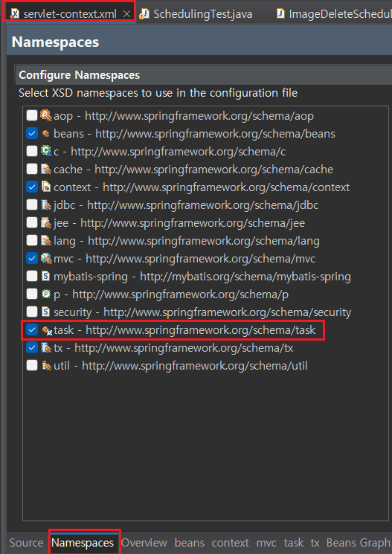The width and height of the screenshot is (392, 554).
Task: Select the beans schema URL text
Action: point(215,134)
